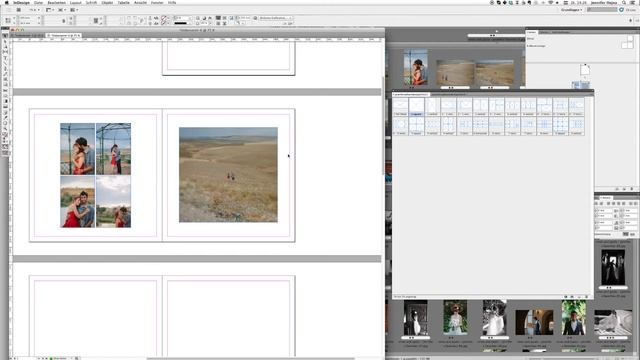
Task: Select the layout templates panel tab
Action: coord(411,94)
